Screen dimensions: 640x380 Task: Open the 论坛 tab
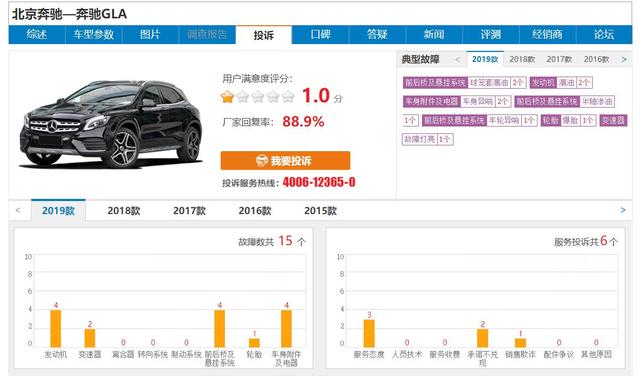click(604, 35)
